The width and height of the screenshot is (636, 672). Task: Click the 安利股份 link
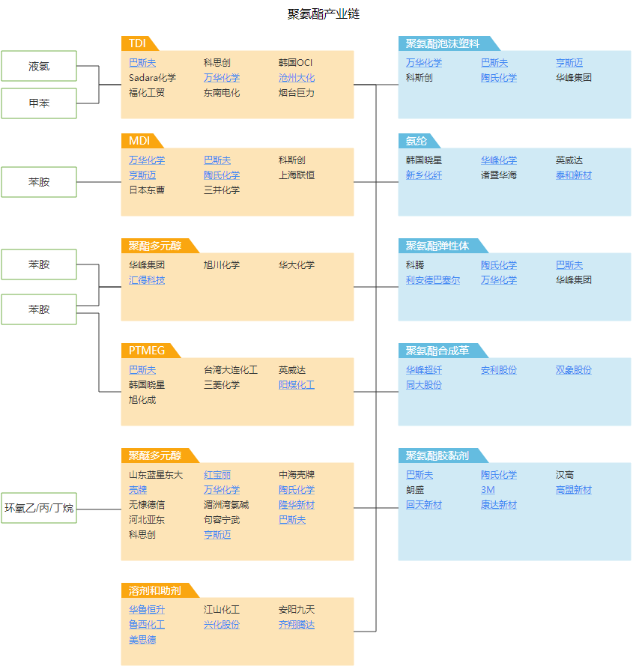[499, 369]
